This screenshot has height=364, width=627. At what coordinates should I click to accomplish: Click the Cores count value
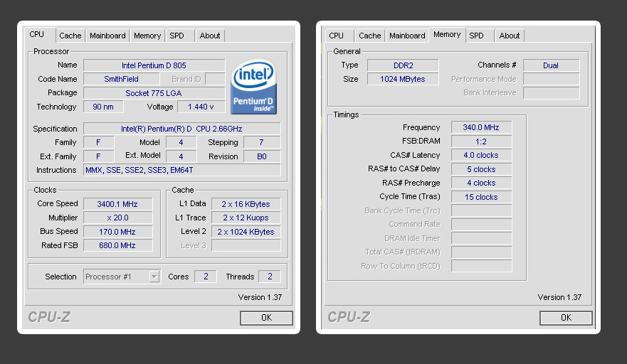coord(206,277)
